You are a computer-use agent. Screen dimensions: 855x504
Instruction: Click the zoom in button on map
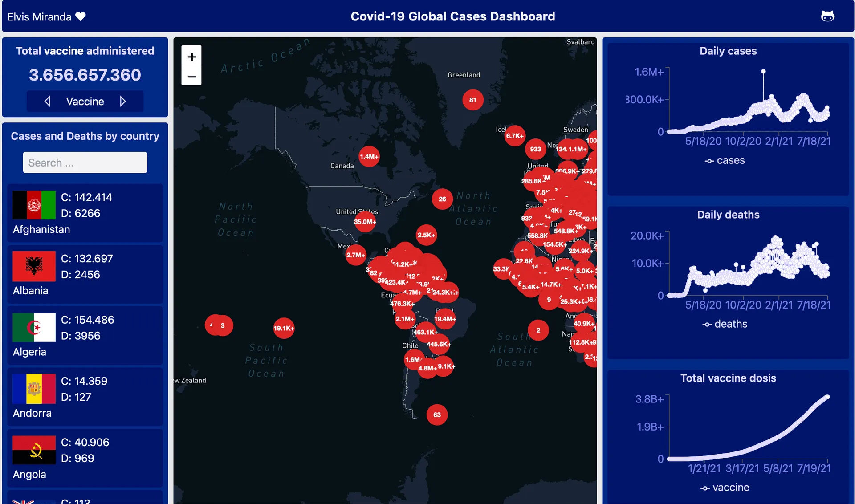pyautogui.click(x=191, y=56)
